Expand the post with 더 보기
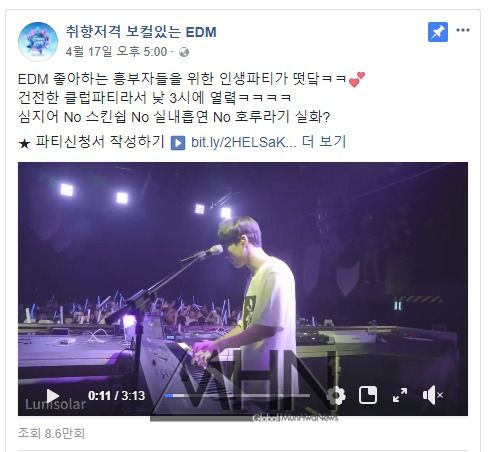 [x=324, y=142]
